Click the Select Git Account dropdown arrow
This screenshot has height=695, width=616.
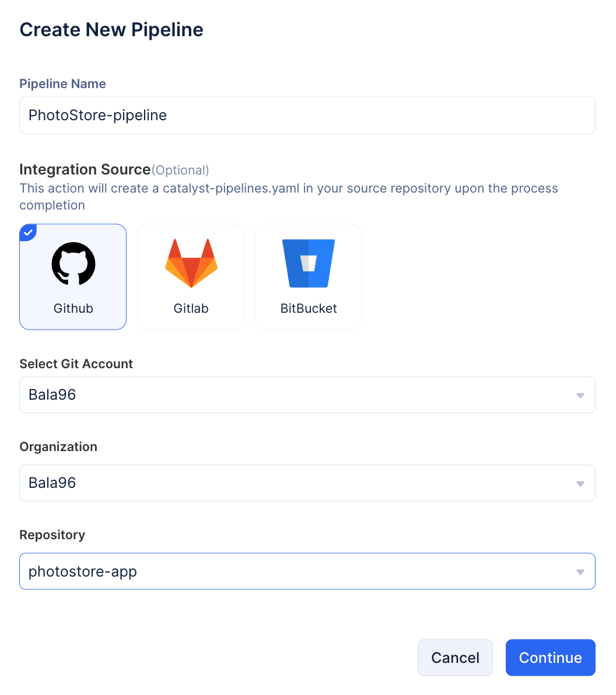tap(580, 396)
